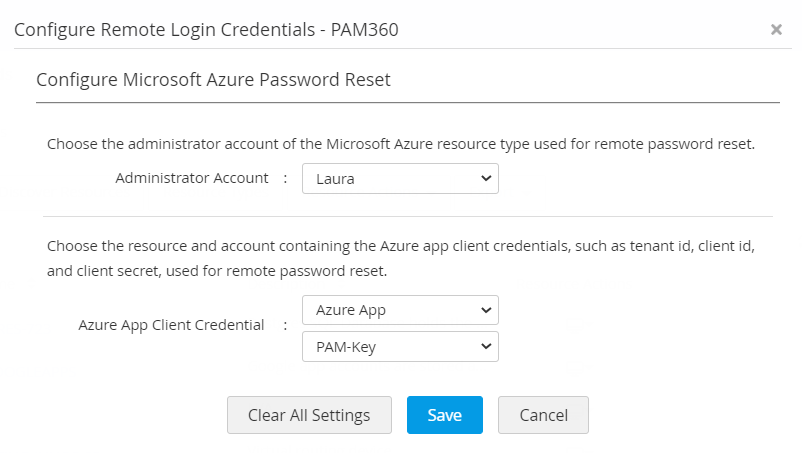This screenshot has height=453, width=802.
Task: Click the "Administrator Account" field label
Action: (x=192, y=178)
